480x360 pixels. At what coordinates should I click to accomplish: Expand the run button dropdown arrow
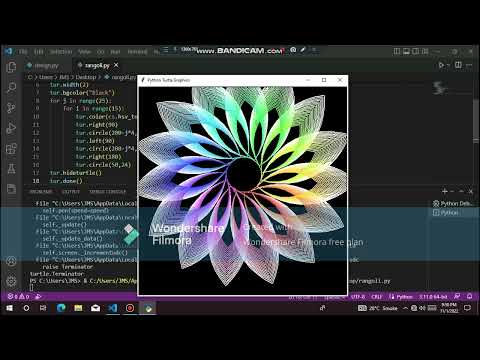coord(449,66)
